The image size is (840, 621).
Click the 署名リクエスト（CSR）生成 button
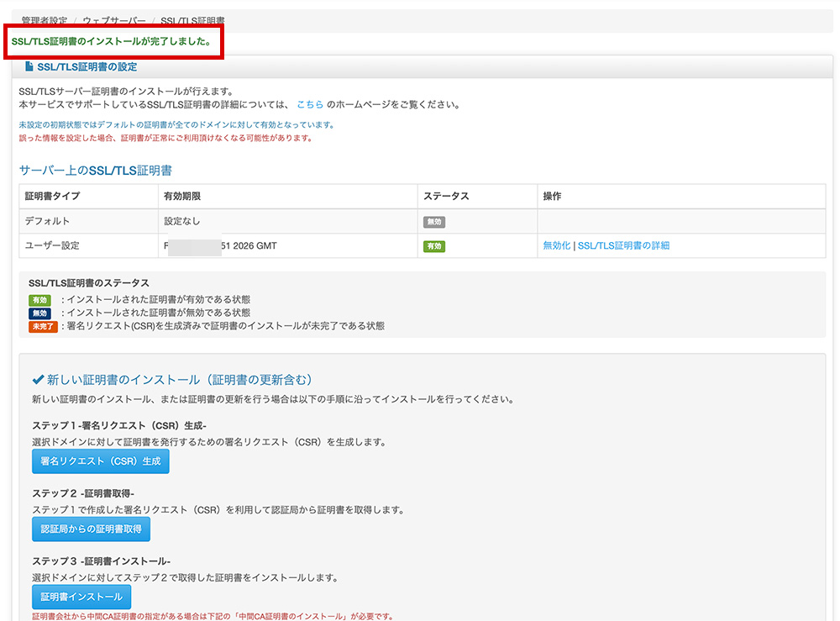(100, 460)
